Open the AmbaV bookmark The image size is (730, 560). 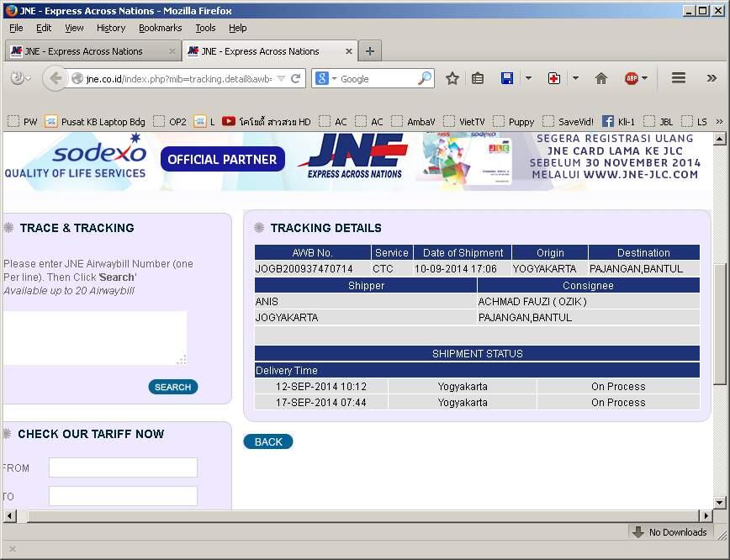click(414, 122)
